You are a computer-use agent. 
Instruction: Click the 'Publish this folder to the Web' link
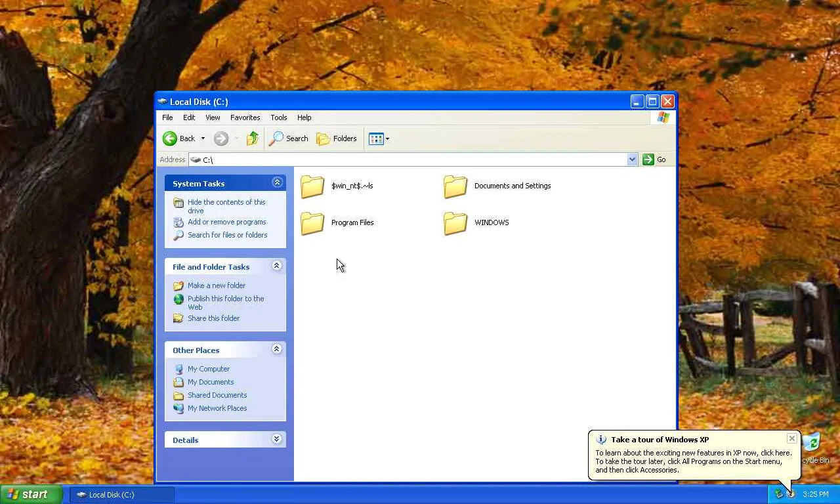coord(226,303)
